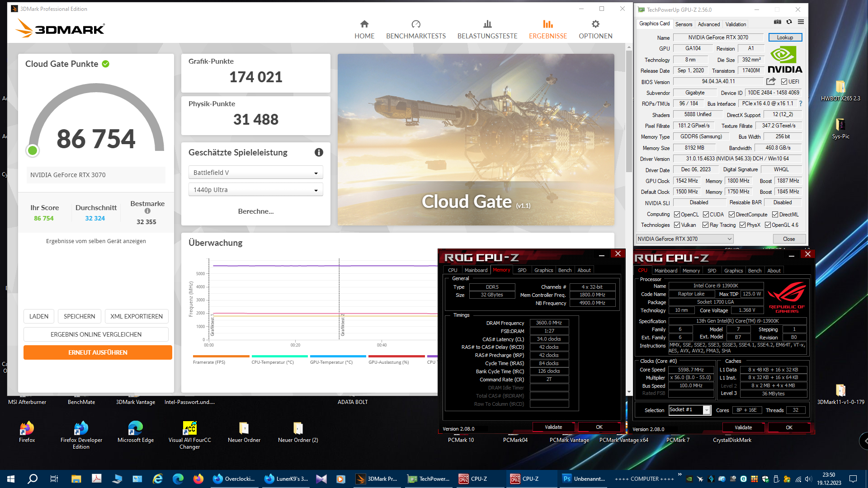Open Firefox Developer Edition shortcut
The height and width of the screenshot is (488, 868).
[x=81, y=435]
